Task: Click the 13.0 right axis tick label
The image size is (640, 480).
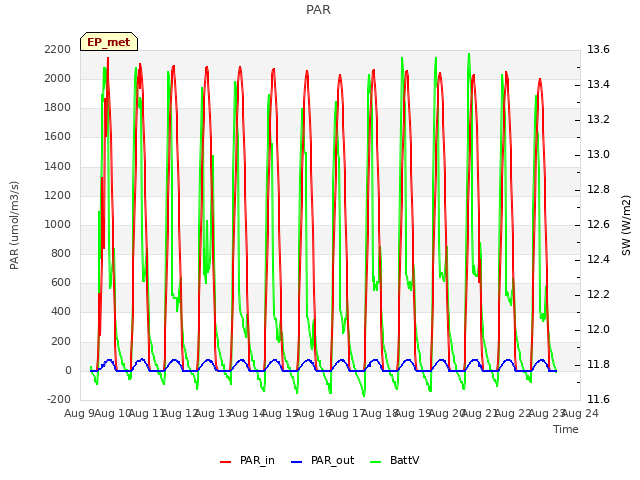Action: tap(598, 154)
